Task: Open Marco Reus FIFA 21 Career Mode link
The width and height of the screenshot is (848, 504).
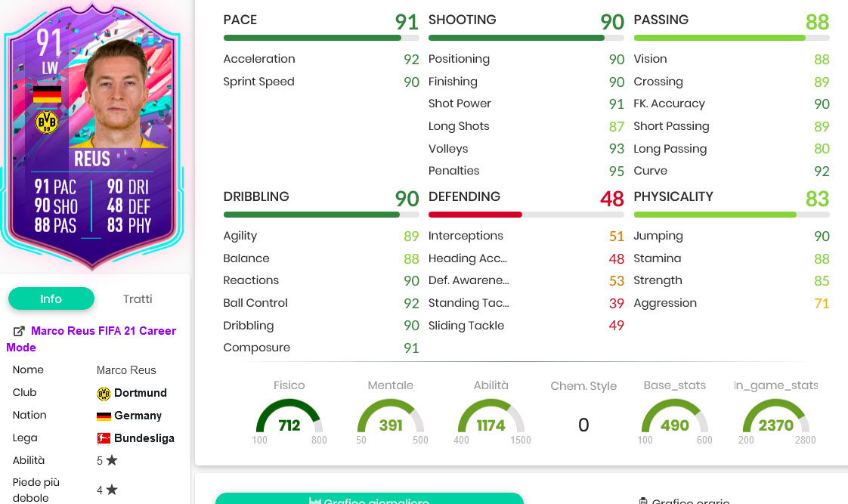Action: [91, 339]
